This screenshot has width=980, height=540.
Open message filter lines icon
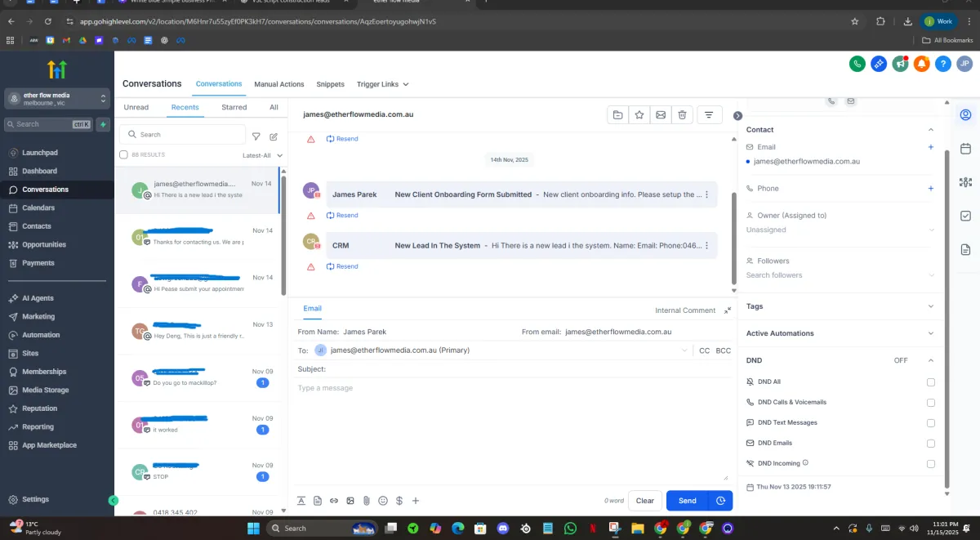tap(709, 115)
